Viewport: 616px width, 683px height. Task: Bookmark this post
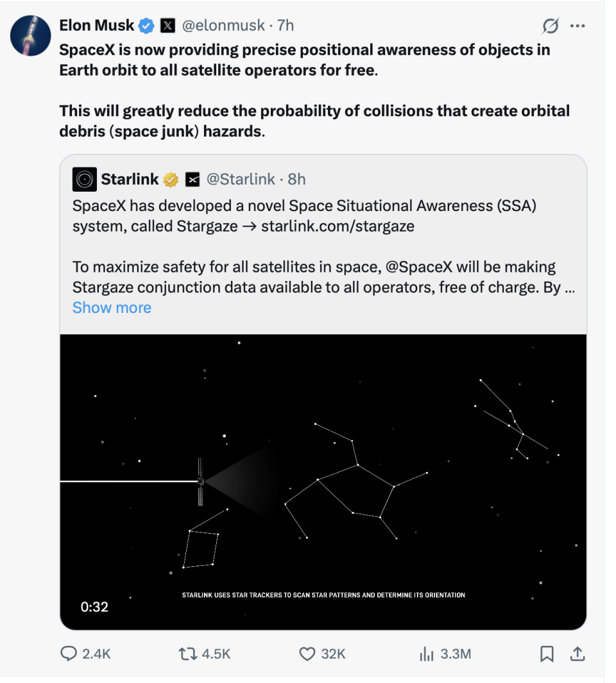(547, 653)
